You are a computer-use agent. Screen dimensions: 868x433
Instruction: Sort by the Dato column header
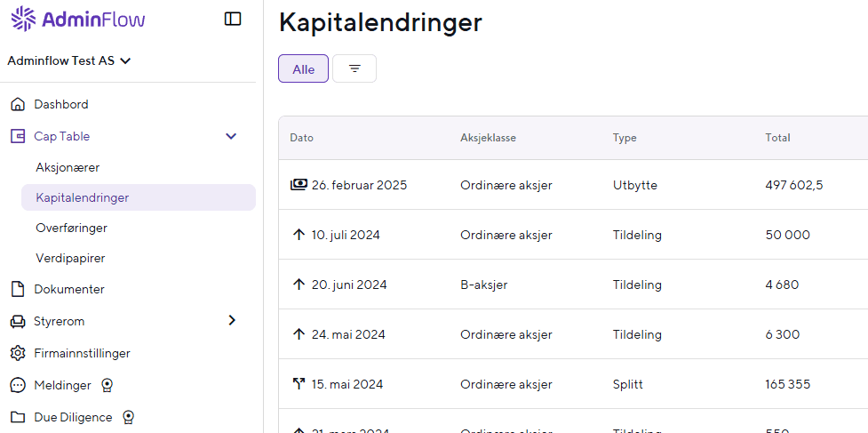tap(302, 138)
